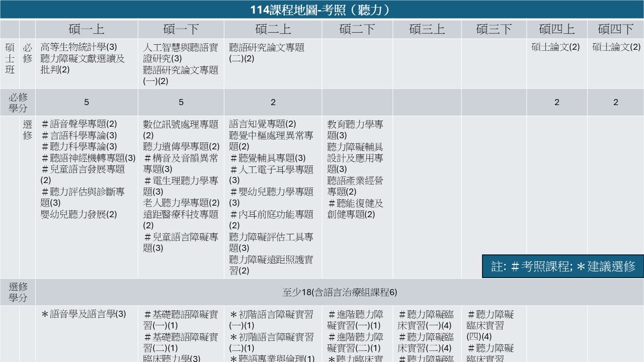Click the elective ＃聽覺輔具專題(3)
This screenshot has height=362, width=644.
click(x=268, y=158)
